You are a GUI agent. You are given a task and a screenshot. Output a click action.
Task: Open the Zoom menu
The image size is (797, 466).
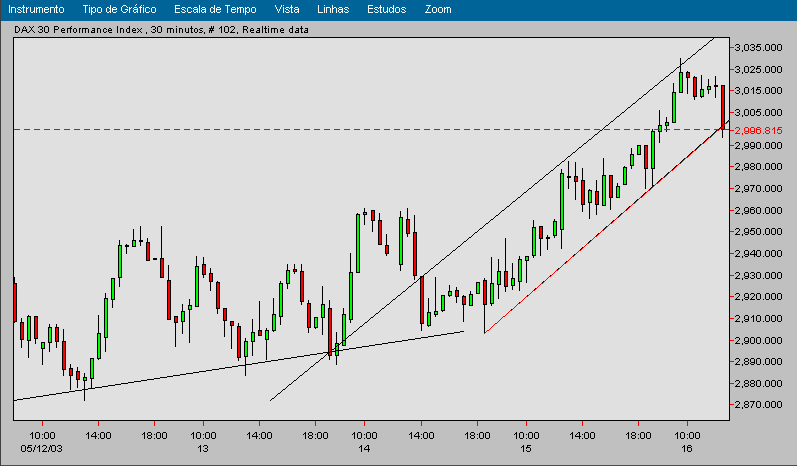(438, 9)
